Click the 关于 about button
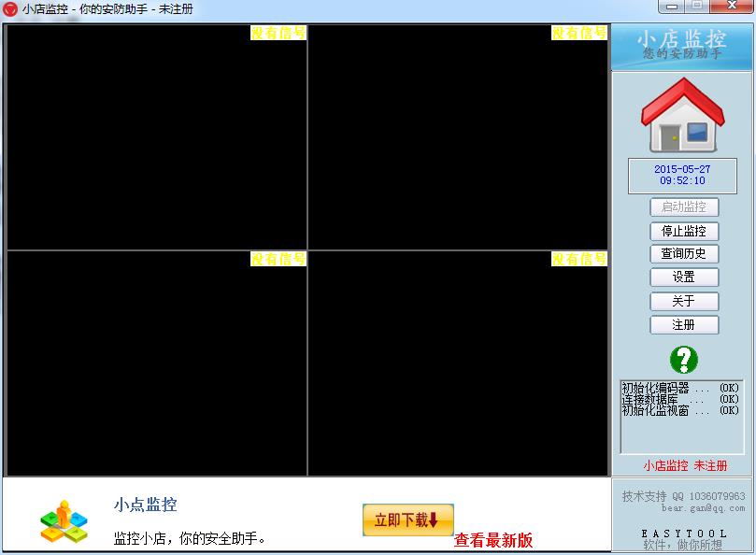 pos(683,301)
